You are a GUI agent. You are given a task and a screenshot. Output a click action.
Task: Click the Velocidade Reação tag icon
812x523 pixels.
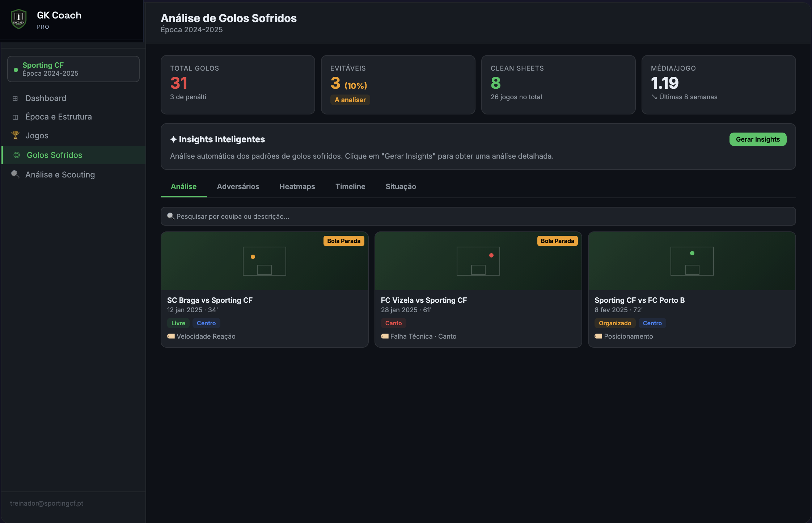point(171,336)
